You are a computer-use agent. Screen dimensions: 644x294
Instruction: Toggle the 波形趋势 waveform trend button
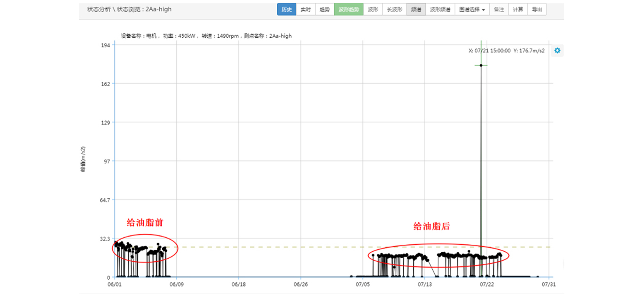click(x=349, y=9)
